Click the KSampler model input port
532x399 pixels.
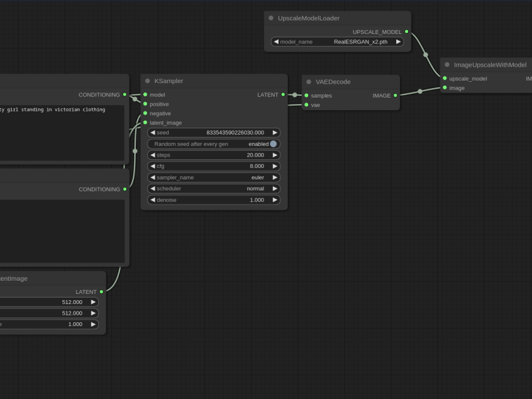click(x=145, y=94)
